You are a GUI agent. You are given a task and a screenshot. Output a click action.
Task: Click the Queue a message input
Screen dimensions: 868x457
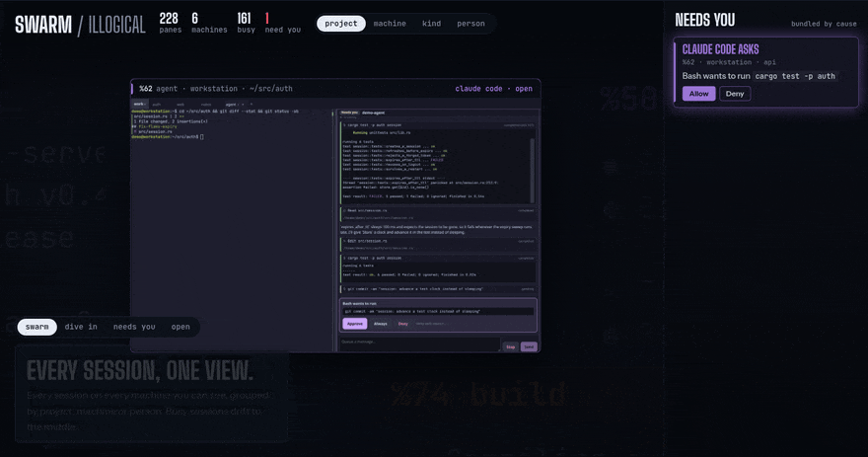[420, 344]
